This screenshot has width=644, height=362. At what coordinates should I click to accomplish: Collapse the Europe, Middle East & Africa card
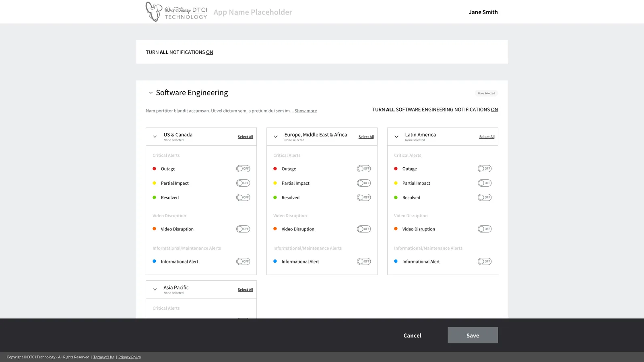click(x=276, y=137)
